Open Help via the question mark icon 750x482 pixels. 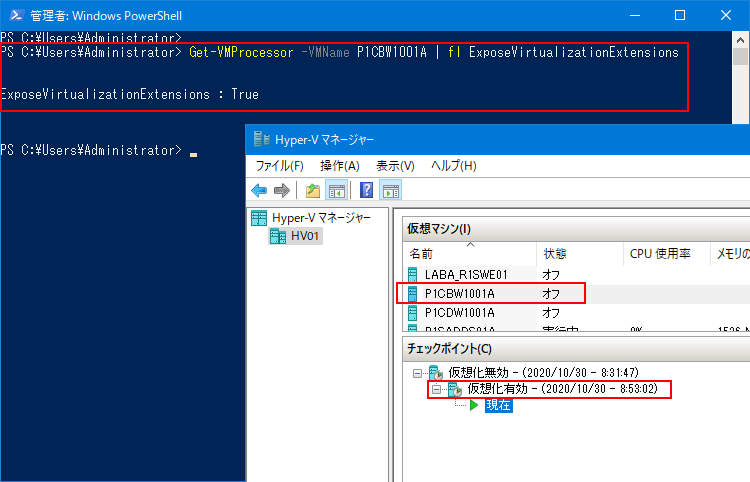[366, 190]
